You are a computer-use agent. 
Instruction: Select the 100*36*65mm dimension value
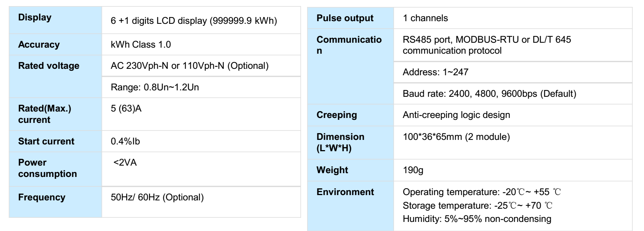click(x=456, y=137)
